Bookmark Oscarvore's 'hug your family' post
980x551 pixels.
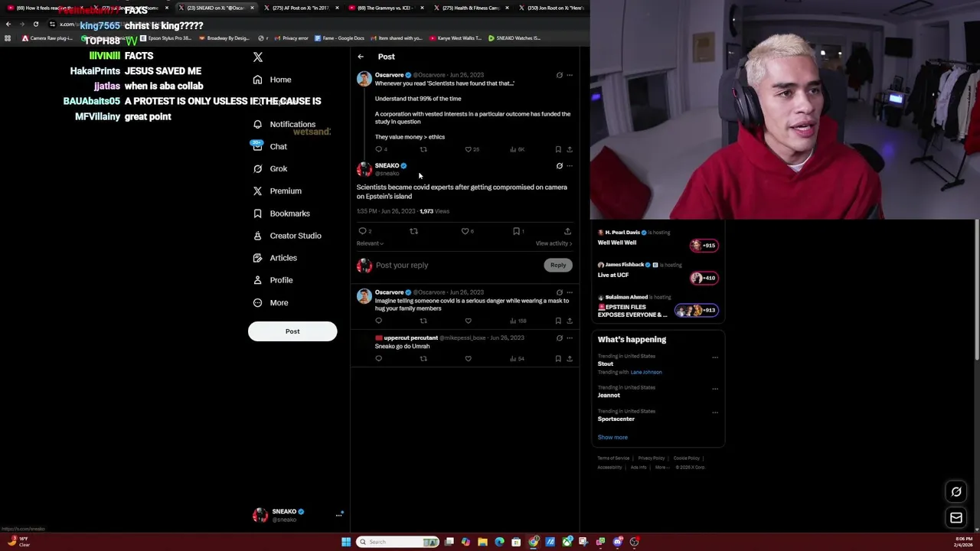[558, 321]
